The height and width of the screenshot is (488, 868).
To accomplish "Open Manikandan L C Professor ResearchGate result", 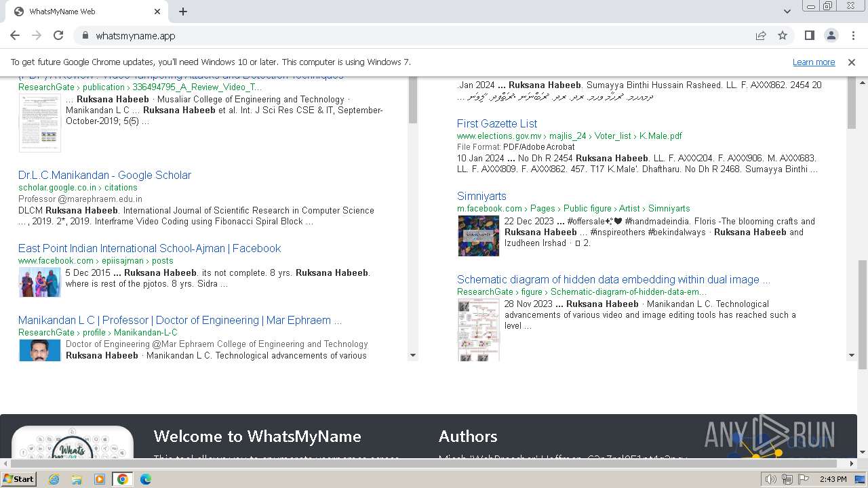I will [x=180, y=320].
